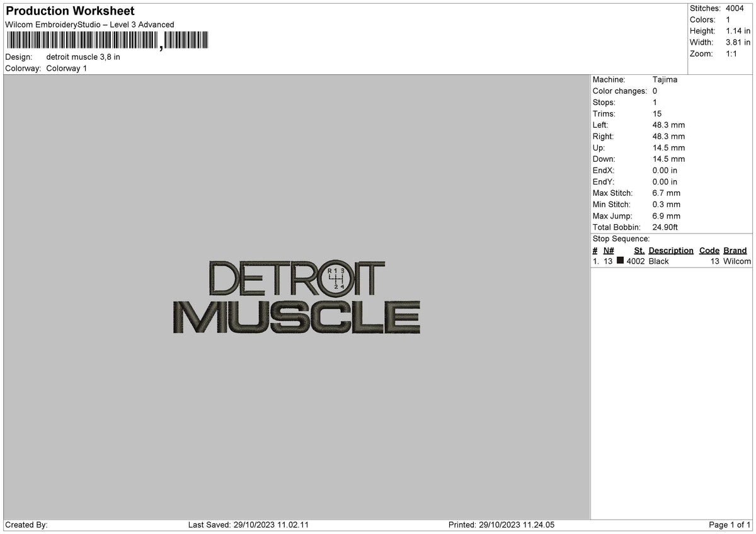Select design name "detroit muscle 3,8 in"
The width and height of the screenshot is (756, 534).
coord(83,57)
